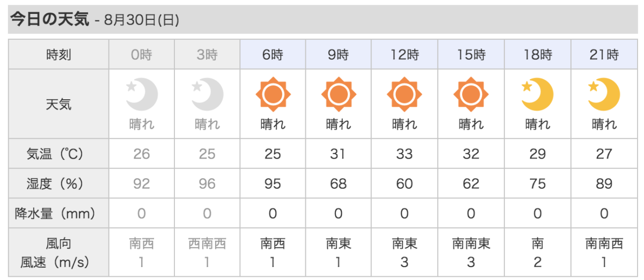The height and width of the screenshot is (280, 644).
Task: Click the 6時 column header
Action: [273, 54]
